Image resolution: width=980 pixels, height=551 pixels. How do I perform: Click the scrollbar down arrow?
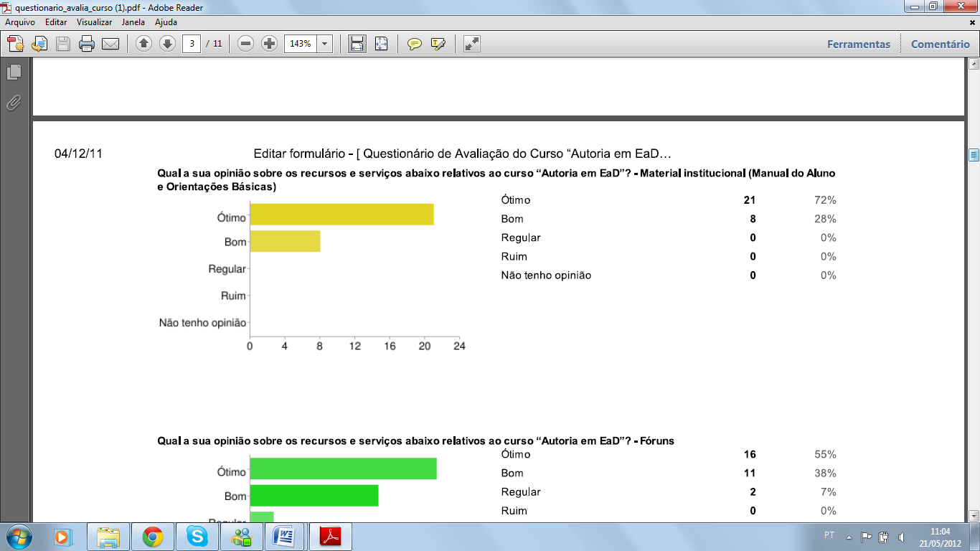(x=974, y=515)
